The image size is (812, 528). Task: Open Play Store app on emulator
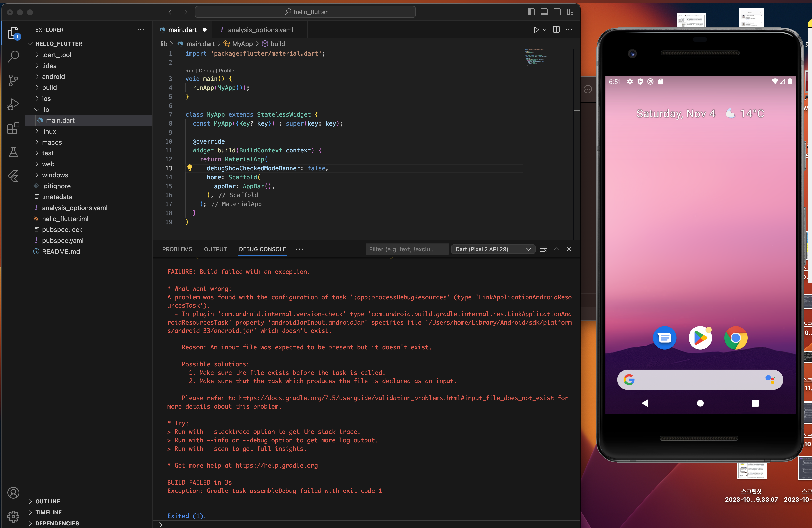pos(700,338)
